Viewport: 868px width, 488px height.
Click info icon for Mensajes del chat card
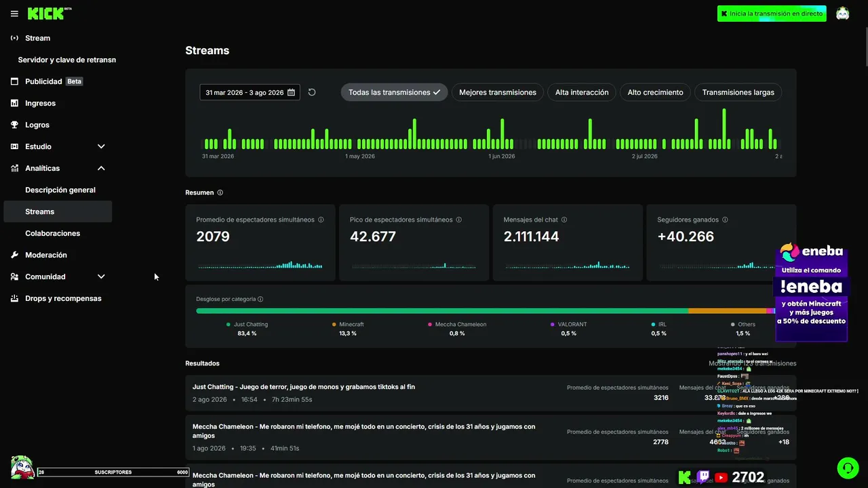(564, 220)
